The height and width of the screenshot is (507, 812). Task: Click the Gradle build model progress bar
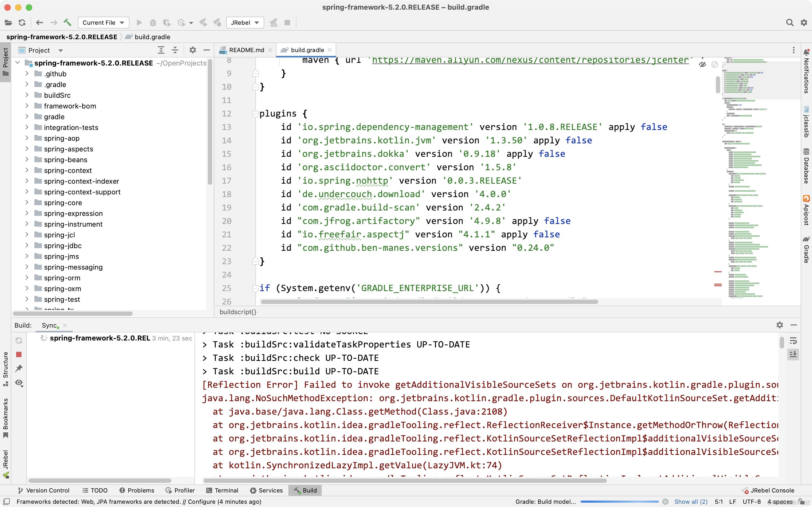pyautogui.click(x=619, y=502)
